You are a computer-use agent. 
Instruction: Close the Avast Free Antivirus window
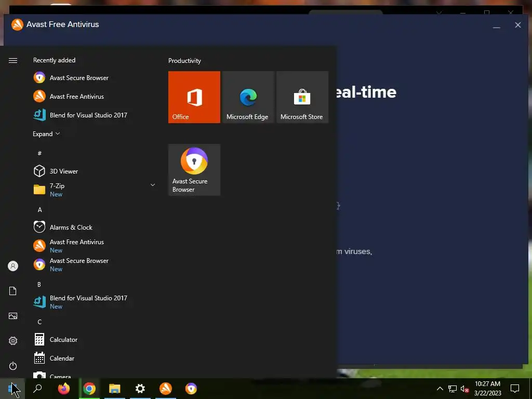tap(518, 25)
